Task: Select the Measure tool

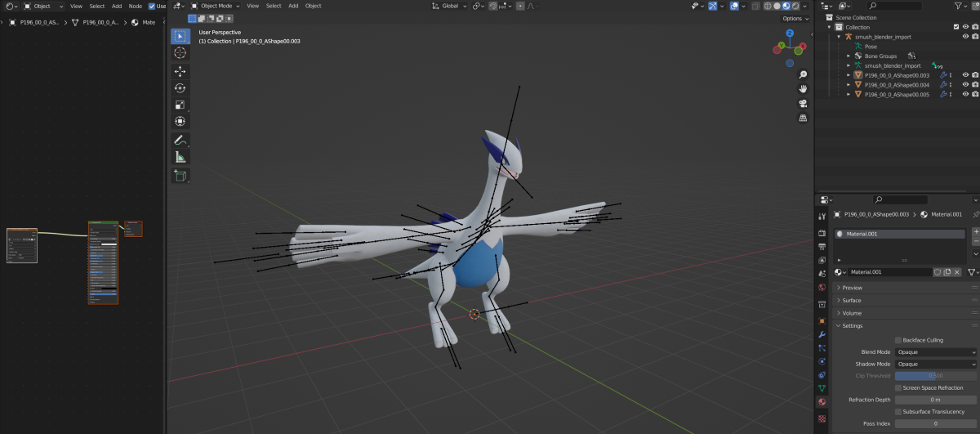Action: coord(180,157)
